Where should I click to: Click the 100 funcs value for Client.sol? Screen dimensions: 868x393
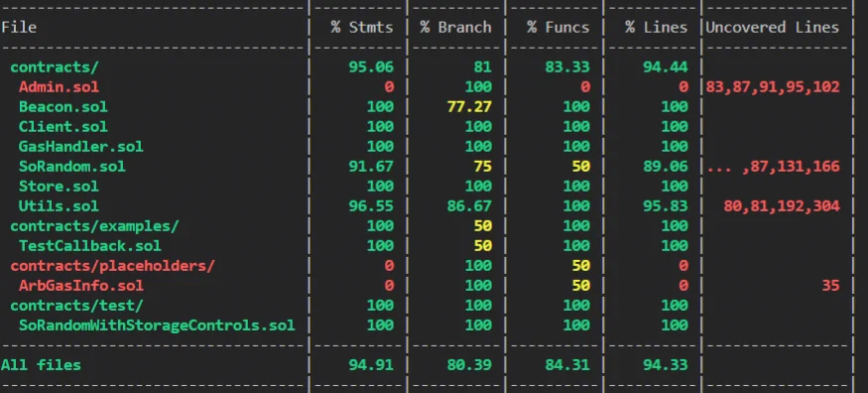pos(576,127)
